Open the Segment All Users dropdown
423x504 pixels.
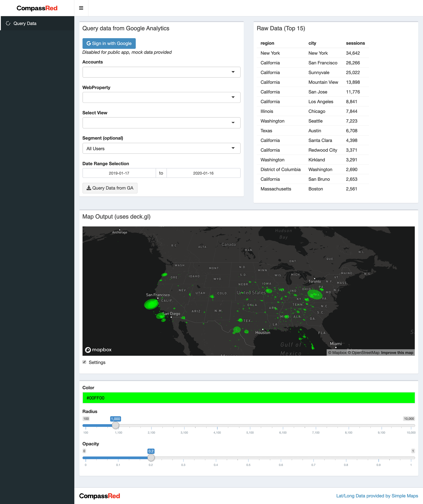tap(161, 148)
